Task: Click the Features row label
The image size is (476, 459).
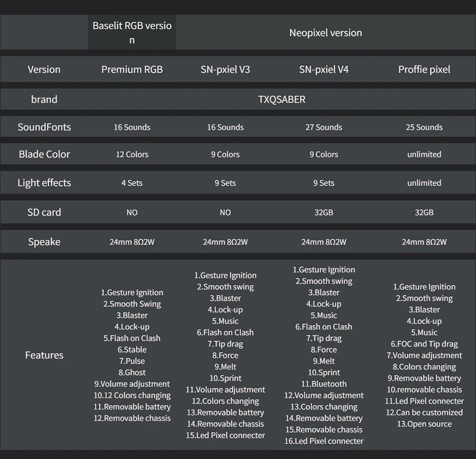Action: click(44, 355)
